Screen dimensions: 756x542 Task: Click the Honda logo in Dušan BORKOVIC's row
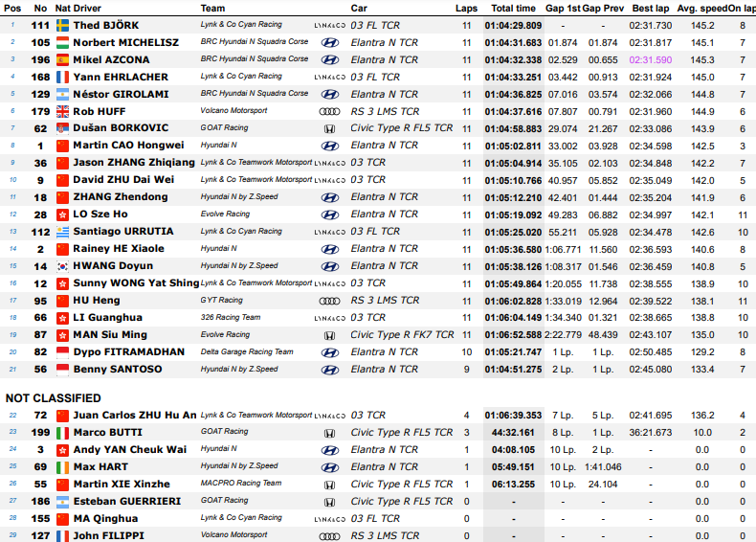point(329,129)
